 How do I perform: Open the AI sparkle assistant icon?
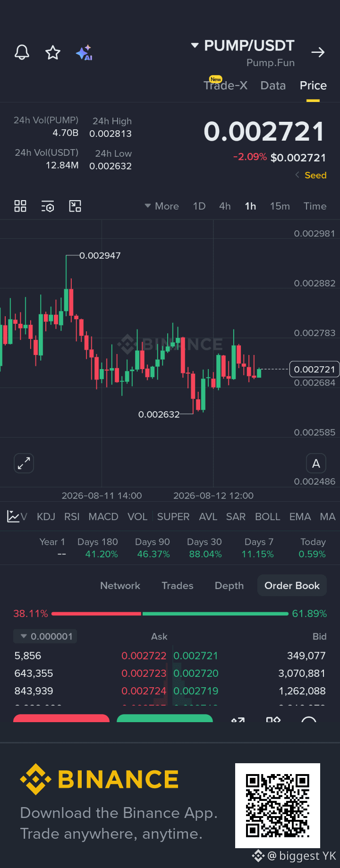[84, 53]
